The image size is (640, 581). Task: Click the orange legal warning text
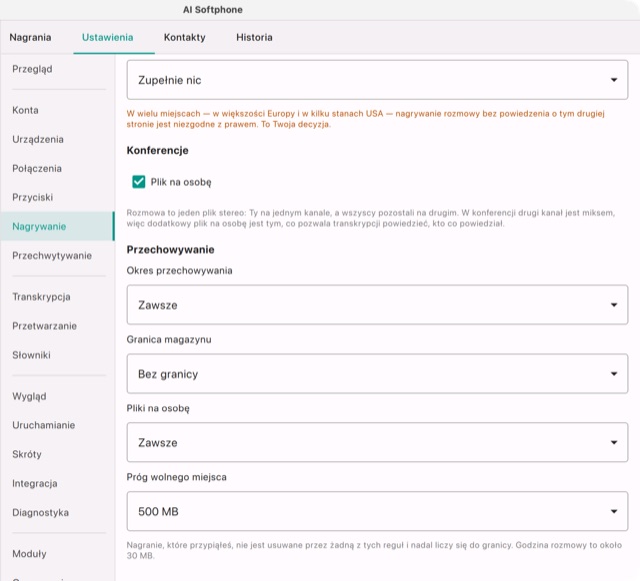point(365,119)
